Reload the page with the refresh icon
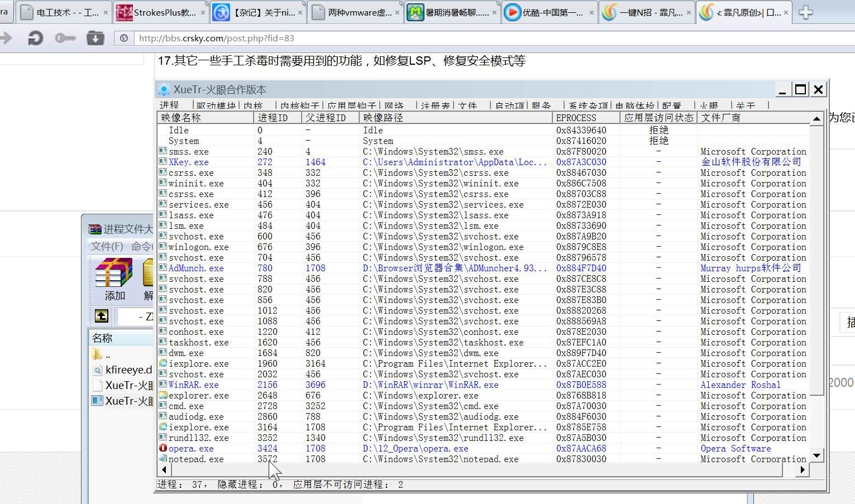855x504 pixels. [x=35, y=38]
